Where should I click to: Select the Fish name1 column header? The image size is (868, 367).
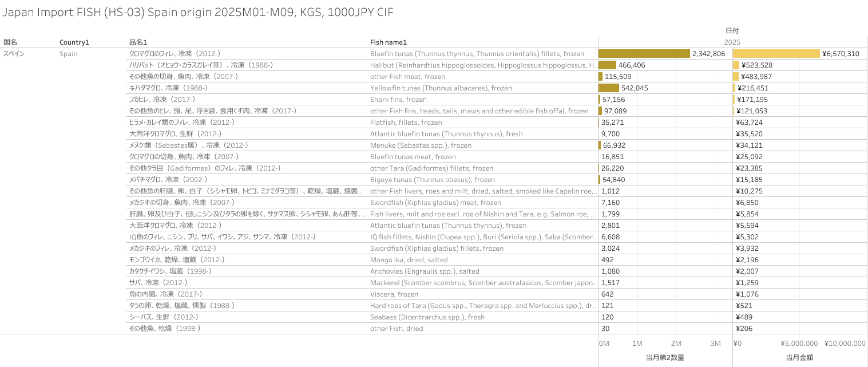click(x=388, y=42)
